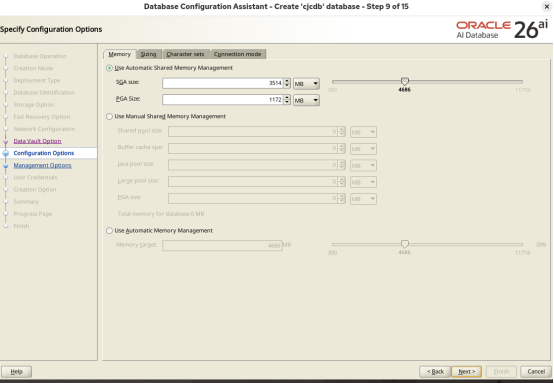The width and height of the screenshot is (554, 384).
Task: Switch to the Memory tab
Action: click(119, 54)
